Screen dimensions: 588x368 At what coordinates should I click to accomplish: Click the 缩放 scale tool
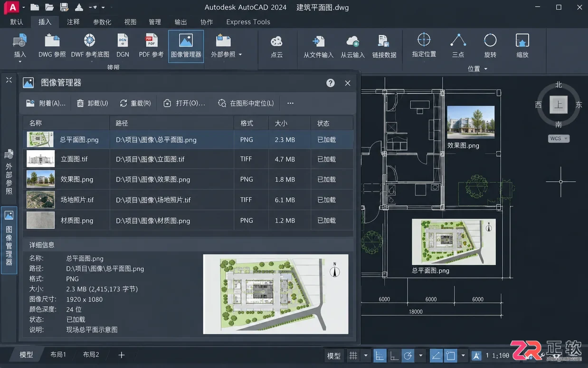pyautogui.click(x=522, y=46)
